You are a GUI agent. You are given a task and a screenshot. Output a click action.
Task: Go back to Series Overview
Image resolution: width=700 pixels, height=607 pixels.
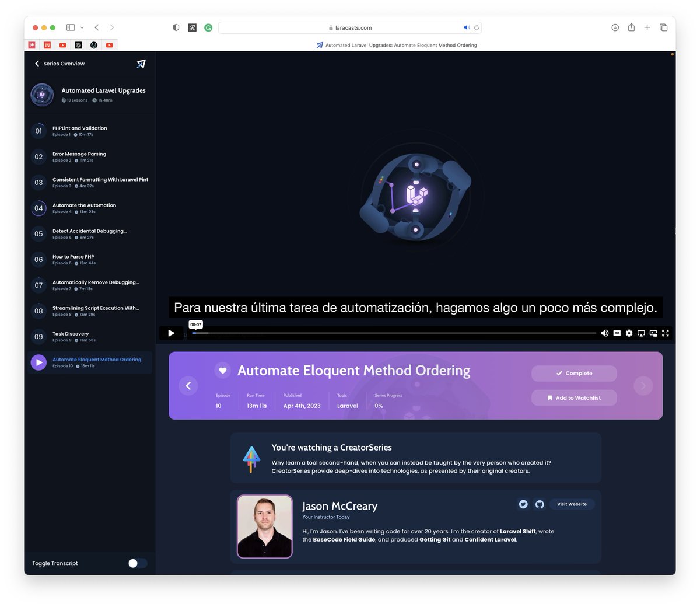pos(60,64)
